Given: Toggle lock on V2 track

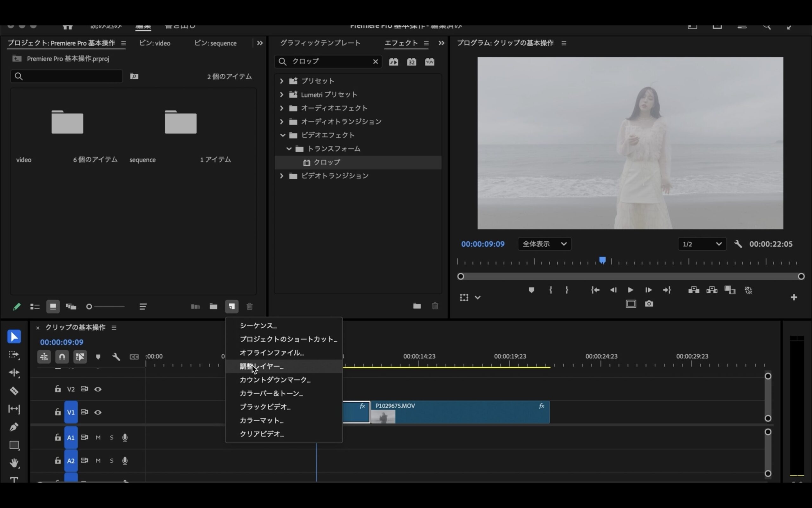Looking at the screenshot, I should (x=58, y=389).
